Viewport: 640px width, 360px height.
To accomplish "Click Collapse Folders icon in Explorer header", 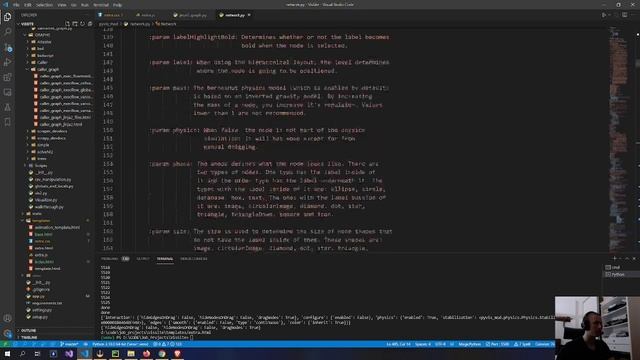I will [x=90, y=24].
